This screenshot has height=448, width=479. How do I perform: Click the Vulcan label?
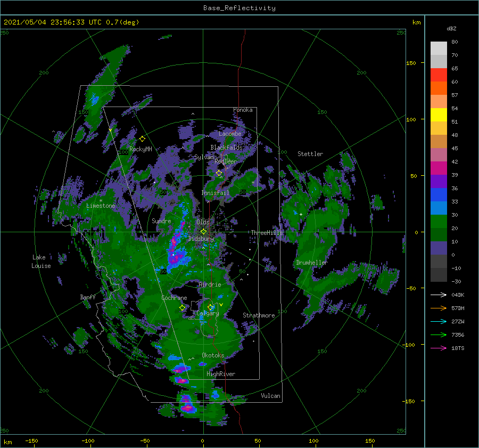point(270,396)
